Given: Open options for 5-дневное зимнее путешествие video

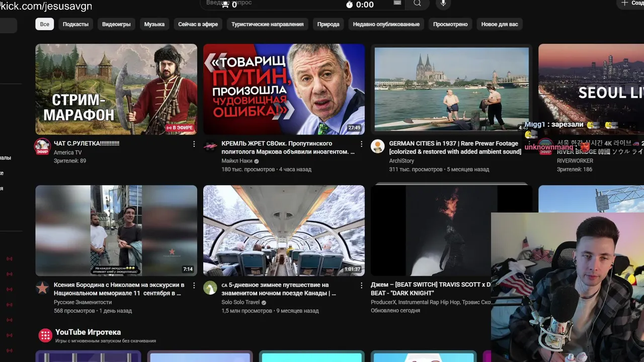Looking at the screenshot, I should (x=361, y=285).
